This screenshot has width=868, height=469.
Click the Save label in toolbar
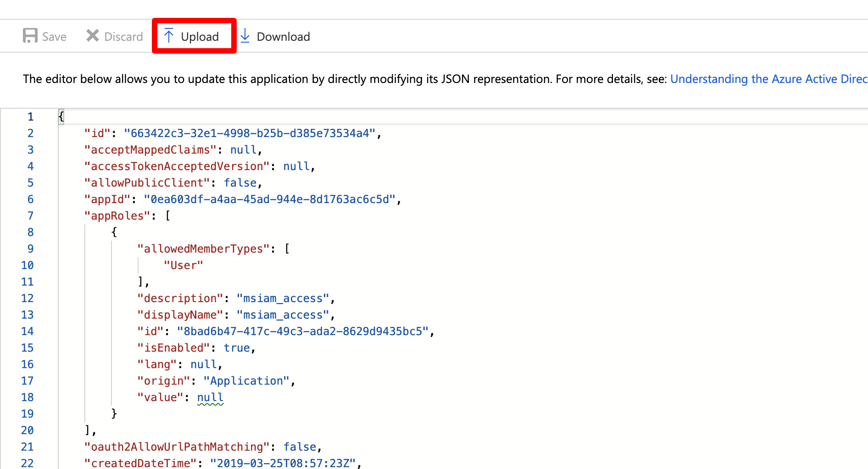[54, 37]
